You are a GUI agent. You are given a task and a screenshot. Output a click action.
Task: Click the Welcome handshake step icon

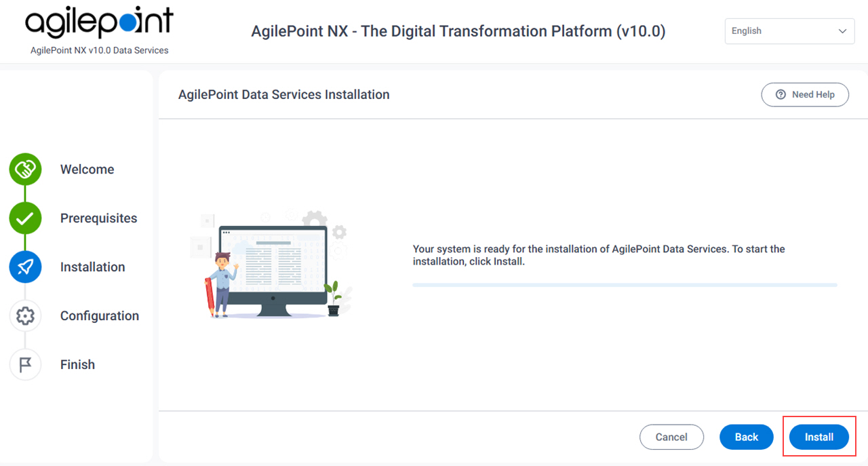pyautogui.click(x=25, y=170)
